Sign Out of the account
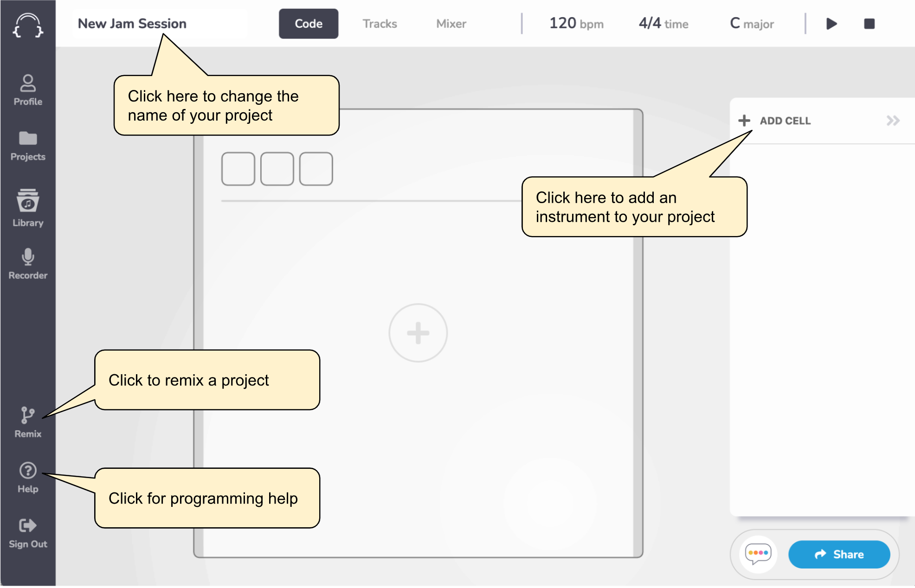 tap(28, 533)
